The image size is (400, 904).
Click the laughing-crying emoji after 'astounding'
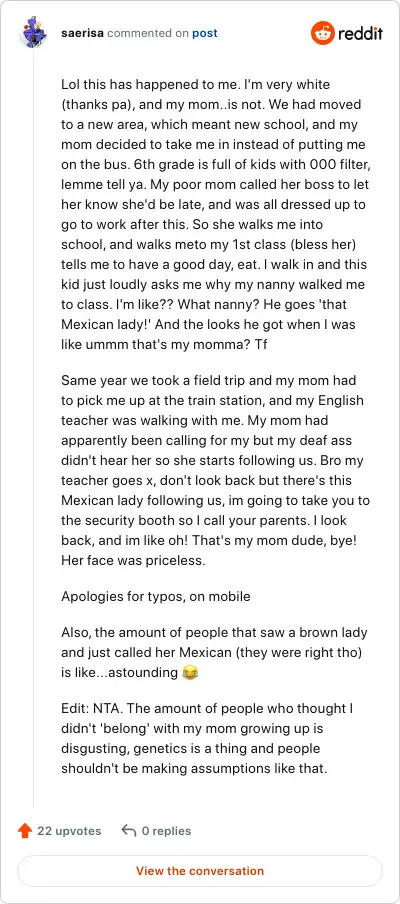click(190, 672)
